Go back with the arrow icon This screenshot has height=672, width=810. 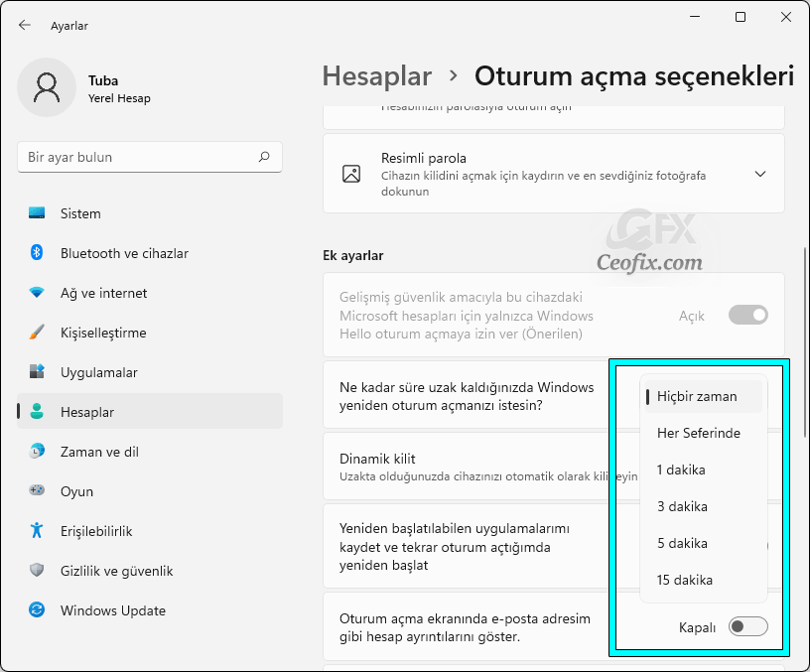24,25
